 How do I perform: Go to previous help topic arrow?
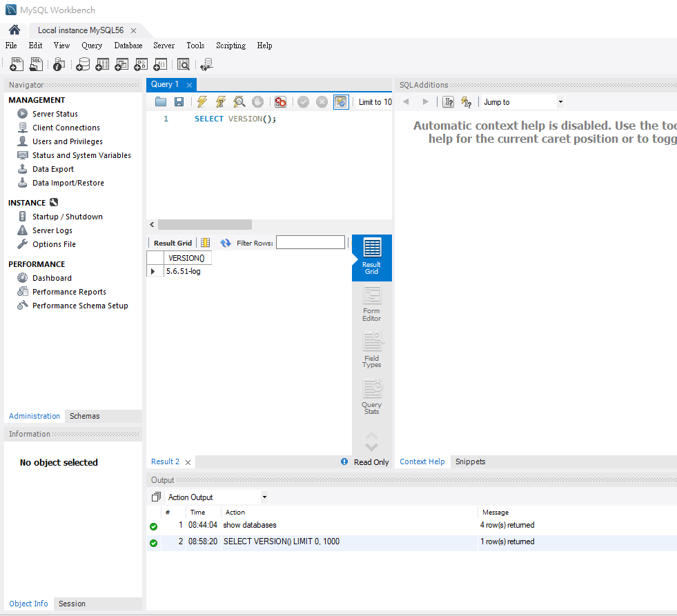(406, 102)
